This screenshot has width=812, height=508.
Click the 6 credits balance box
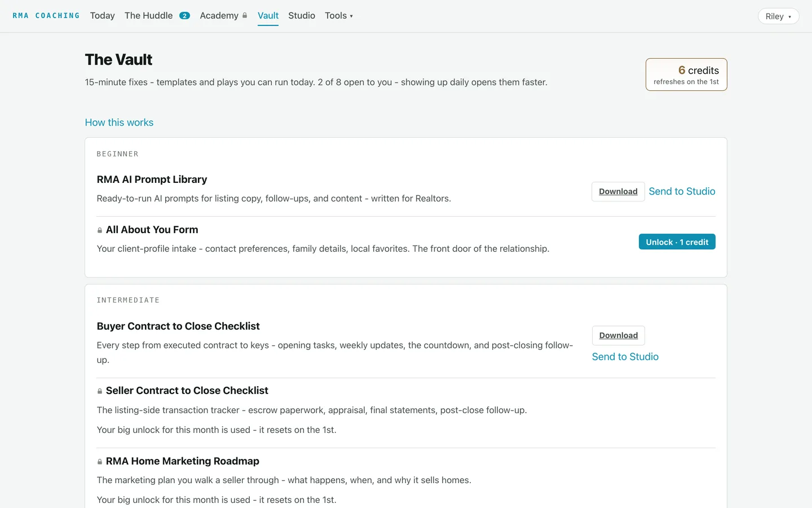(x=686, y=75)
